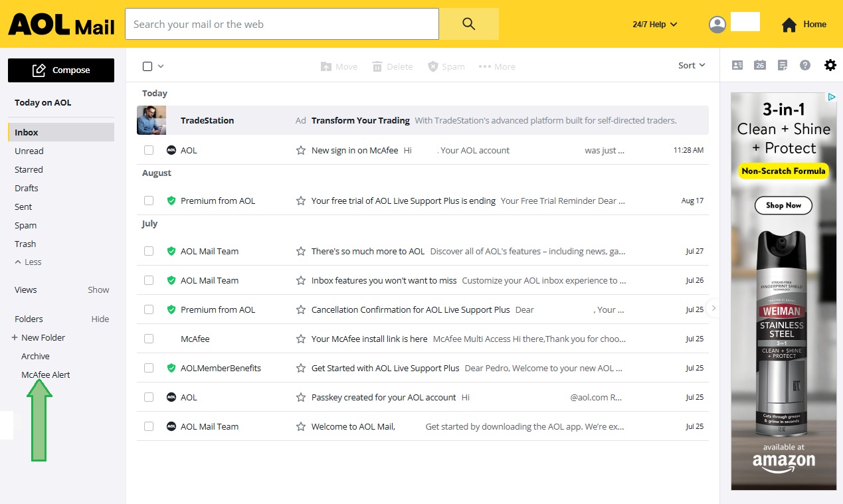The width and height of the screenshot is (843, 504).
Task: Check the AOLMemberBenefits email checkbox
Action: (x=149, y=368)
